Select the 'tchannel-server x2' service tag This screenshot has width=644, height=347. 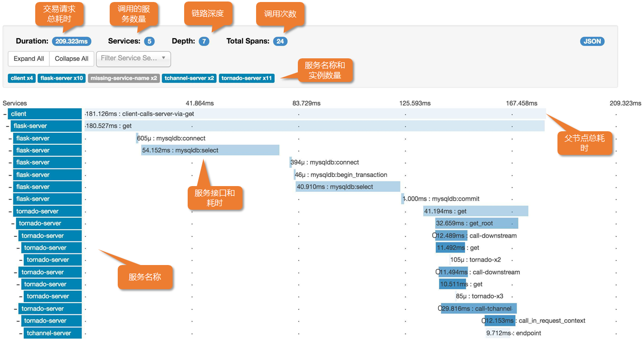(189, 78)
